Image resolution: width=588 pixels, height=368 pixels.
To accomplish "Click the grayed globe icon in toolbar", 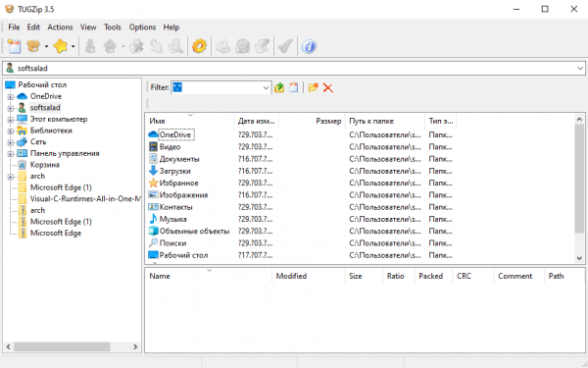I will (243, 46).
